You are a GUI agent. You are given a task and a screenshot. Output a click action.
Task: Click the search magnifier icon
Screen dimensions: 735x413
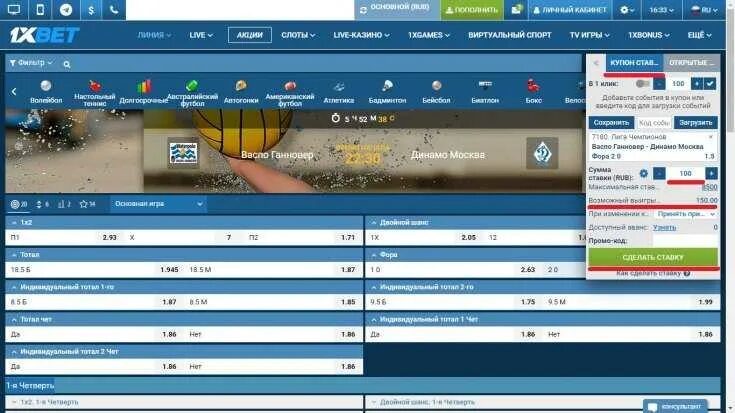click(67, 64)
